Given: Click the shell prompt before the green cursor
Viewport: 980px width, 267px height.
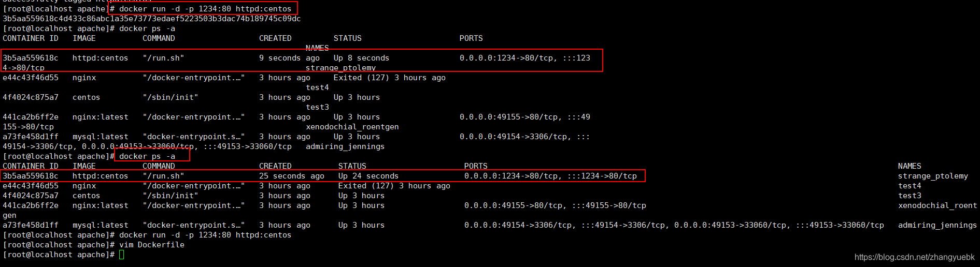Looking at the screenshot, I should 59,255.
